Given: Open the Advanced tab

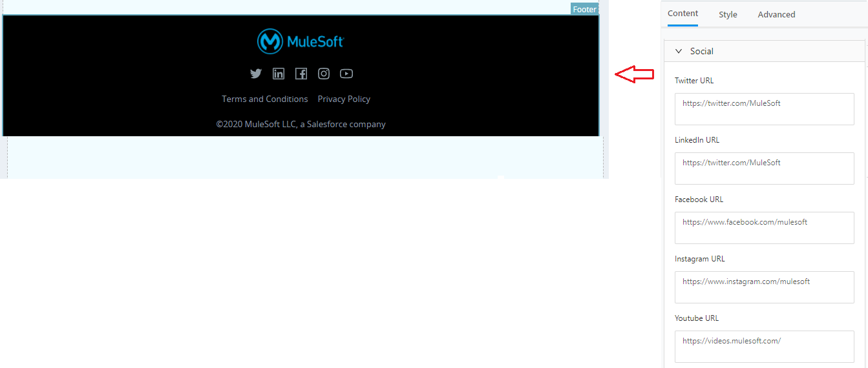Looking at the screenshot, I should [x=776, y=14].
